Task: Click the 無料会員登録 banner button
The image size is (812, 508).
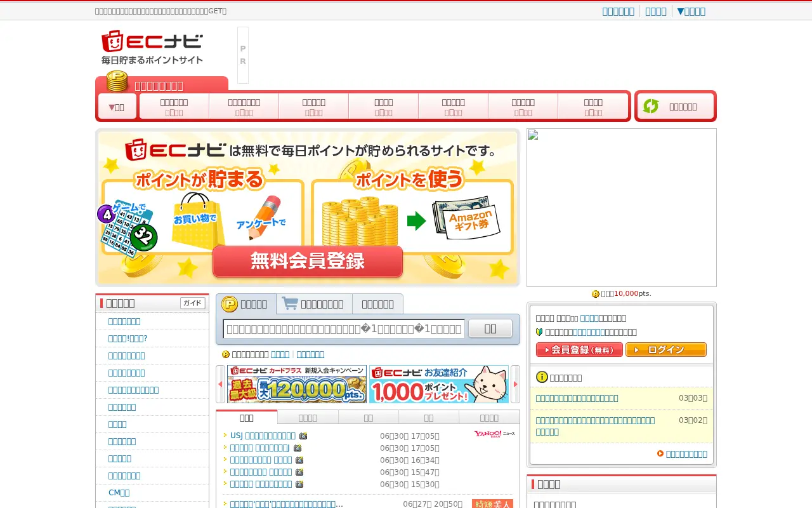Action: (308, 262)
